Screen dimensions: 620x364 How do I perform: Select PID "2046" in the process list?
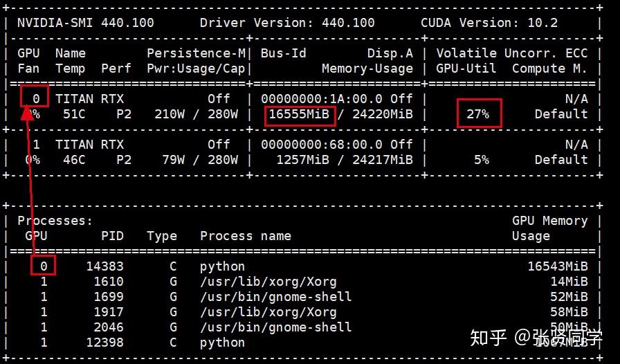[x=109, y=327]
